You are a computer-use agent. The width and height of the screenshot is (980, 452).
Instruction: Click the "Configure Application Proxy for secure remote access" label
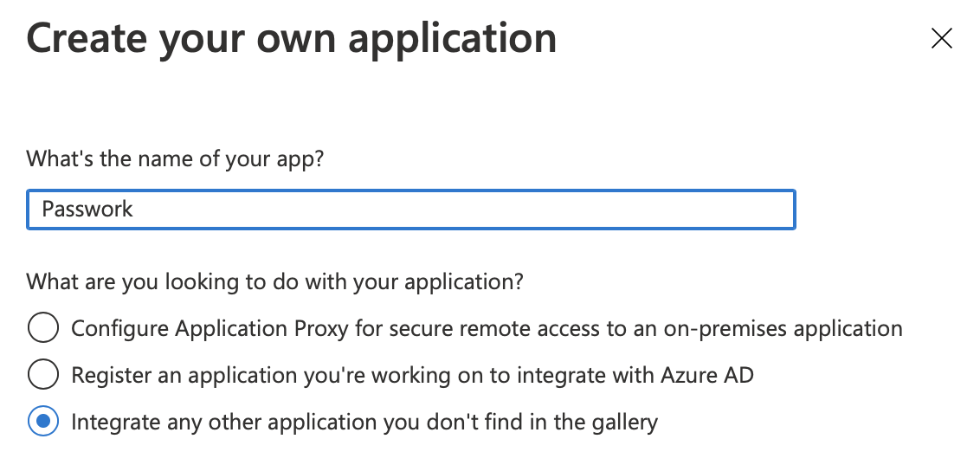(x=486, y=329)
